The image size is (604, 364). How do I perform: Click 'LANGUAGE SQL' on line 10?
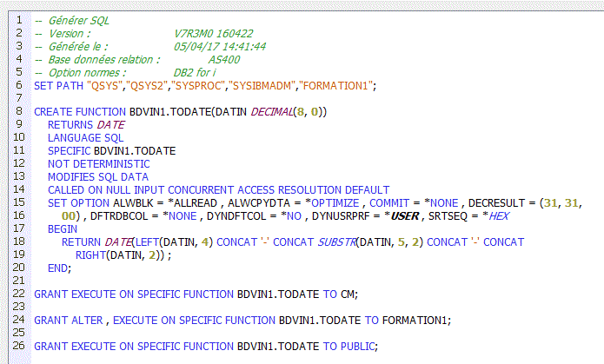coord(85,138)
